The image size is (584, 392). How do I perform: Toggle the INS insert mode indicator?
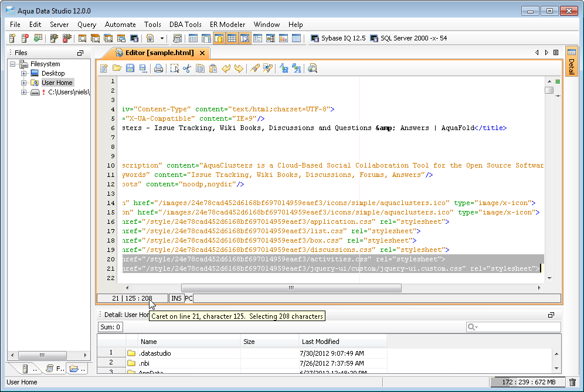pos(176,298)
